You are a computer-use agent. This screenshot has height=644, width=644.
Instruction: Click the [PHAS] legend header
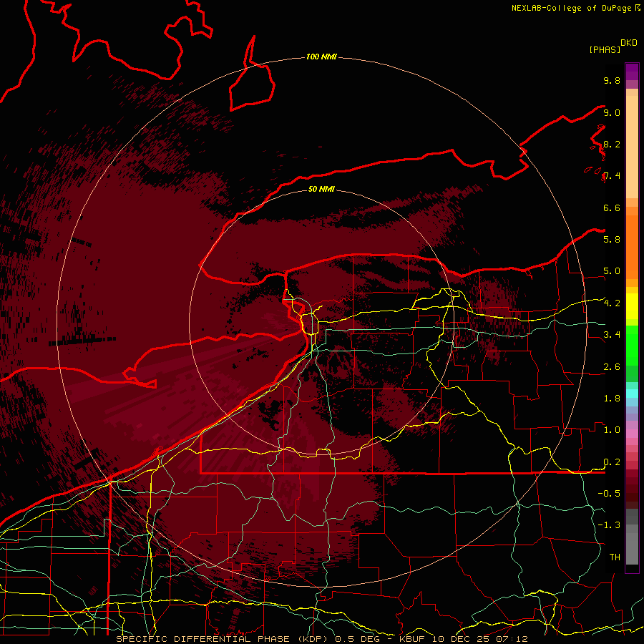(605, 49)
